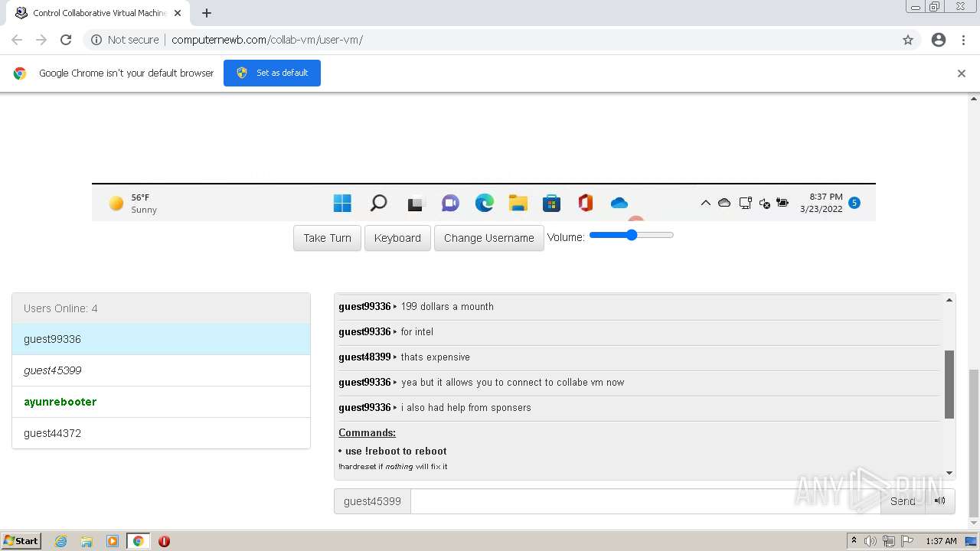The image size is (980, 551).
Task: Open Windows Explorer folder on host taskbar
Action: coord(87,541)
